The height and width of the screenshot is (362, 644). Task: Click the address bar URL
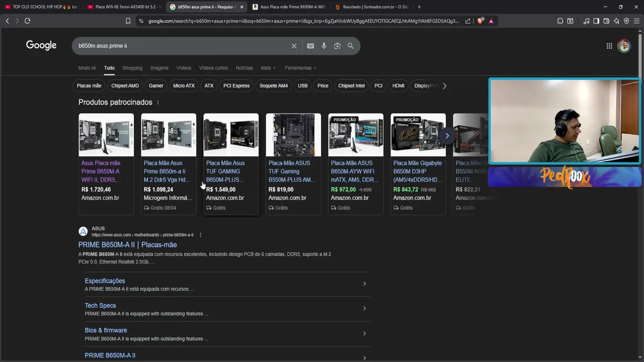tap(303, 21)
